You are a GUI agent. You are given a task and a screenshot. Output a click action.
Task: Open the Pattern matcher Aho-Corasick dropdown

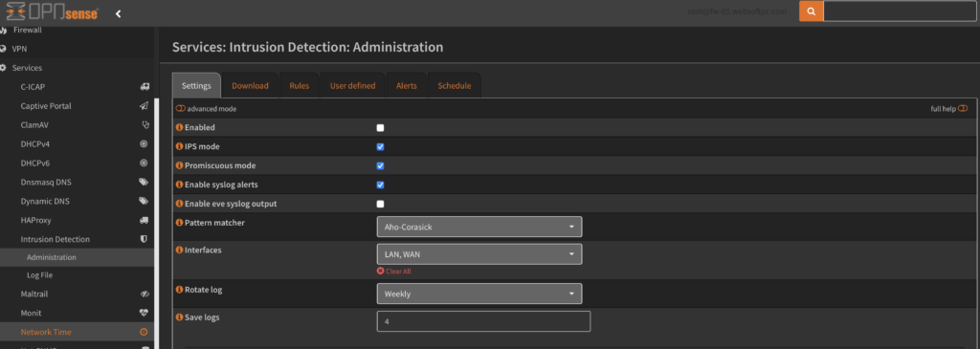[479, 227]
